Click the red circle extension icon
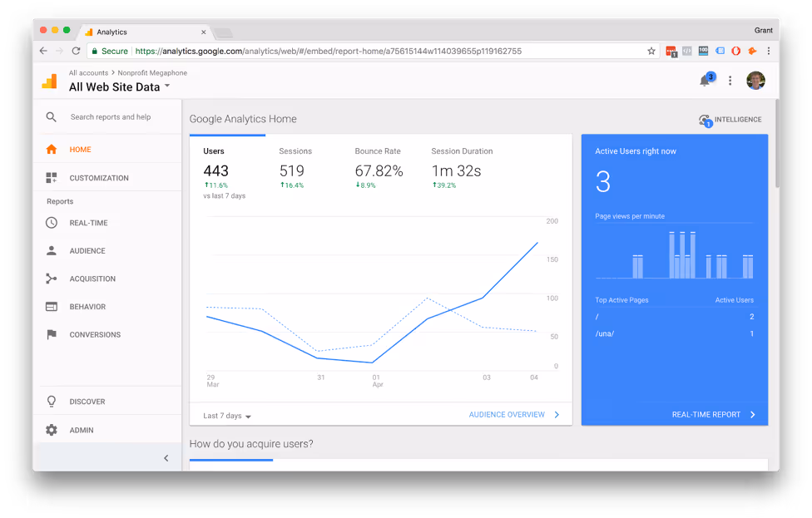The image size is (812, 518). tap(735, 51)
